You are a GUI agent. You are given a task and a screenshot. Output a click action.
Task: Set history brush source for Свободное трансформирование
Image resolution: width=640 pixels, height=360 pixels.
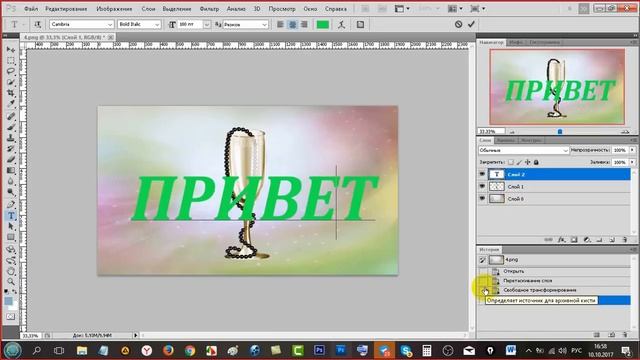coord(484,290)
